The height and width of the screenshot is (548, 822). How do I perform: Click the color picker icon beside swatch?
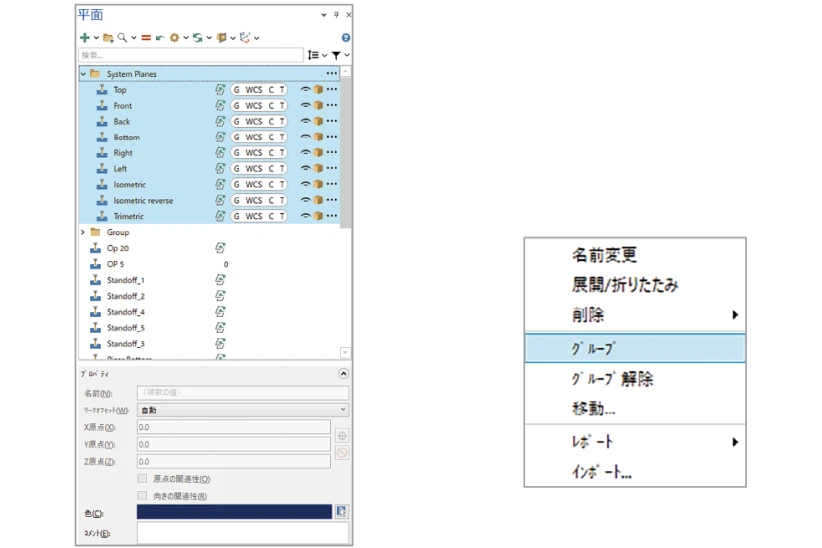click(342, 512)
